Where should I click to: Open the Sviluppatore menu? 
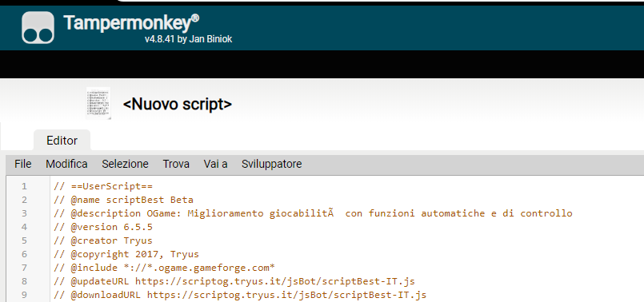click(271, 164)
